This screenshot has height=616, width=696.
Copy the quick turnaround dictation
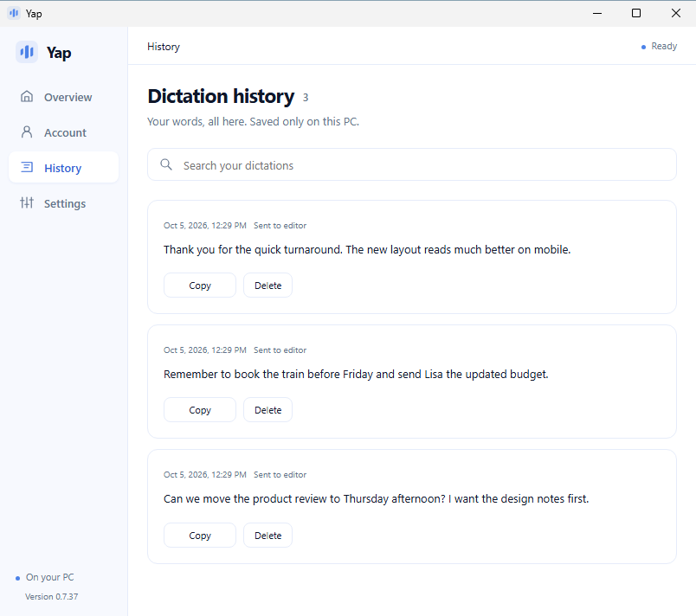pyautogui.click(x=200, y=286)
